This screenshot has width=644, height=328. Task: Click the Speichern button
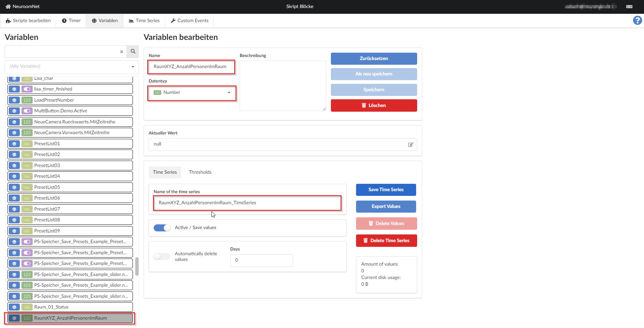pyautogui.click(x=374, y=90)
